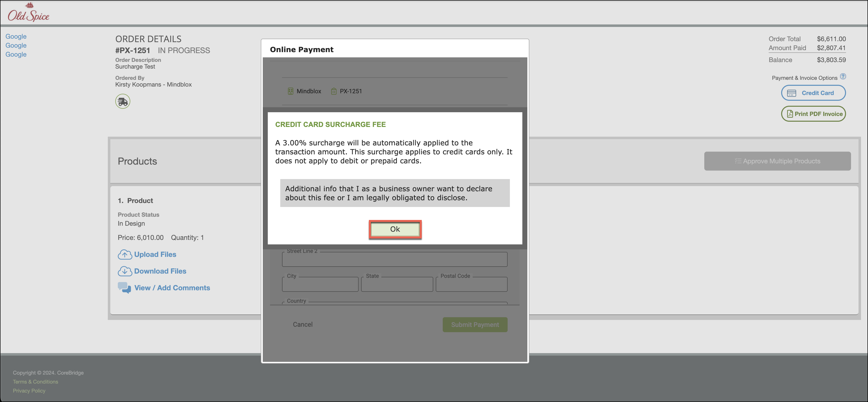Viewport: 868px width, 402px height.
Task: Open the first Google link in sidebar
Action: click(x=16, y=36)
